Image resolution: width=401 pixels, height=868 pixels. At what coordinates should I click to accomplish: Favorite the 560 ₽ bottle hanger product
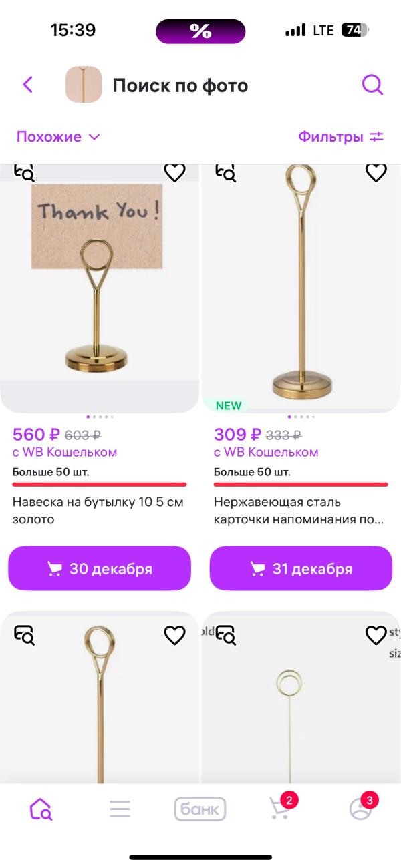pos(174,172)
